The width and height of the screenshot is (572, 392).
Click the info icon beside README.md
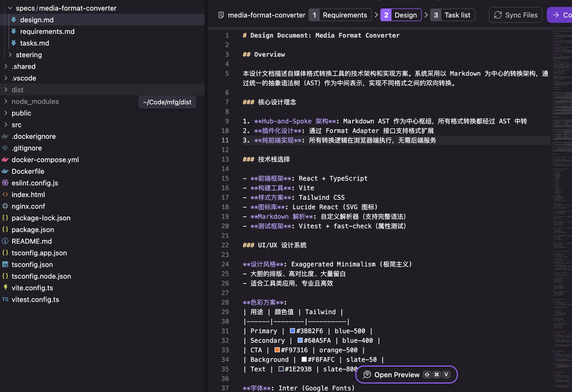click(x=5, y=241)
